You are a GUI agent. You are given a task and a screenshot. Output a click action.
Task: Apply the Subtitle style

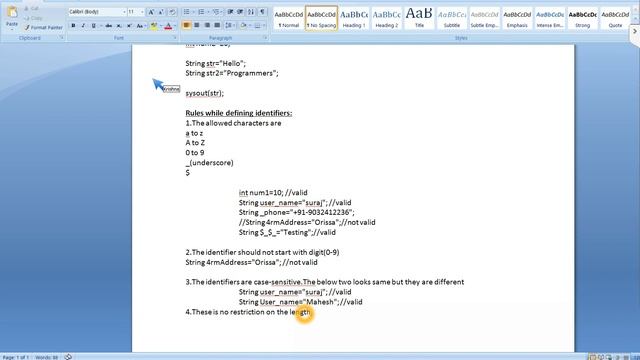452,18
